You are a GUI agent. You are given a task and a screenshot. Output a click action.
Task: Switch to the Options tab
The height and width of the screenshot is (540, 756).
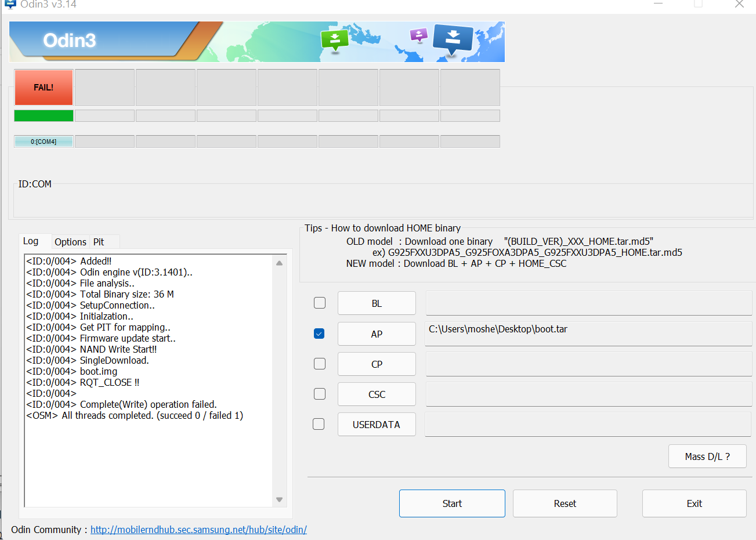(70, 242)
